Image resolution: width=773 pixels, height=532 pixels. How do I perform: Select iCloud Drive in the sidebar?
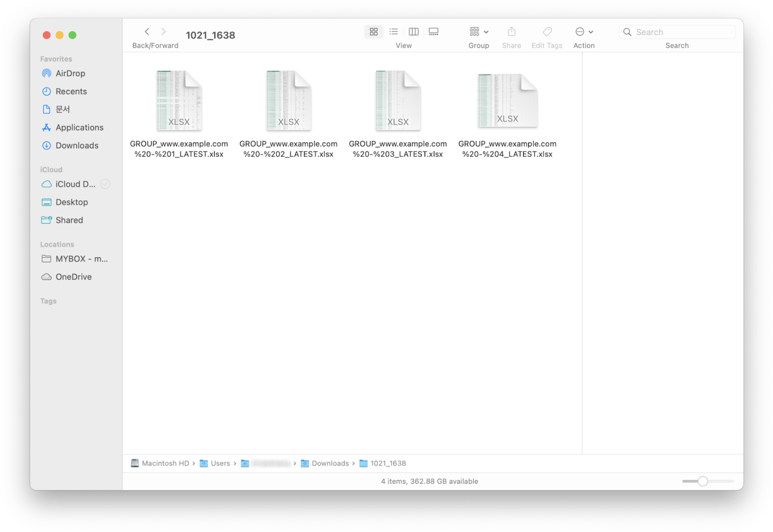coord(75,184)
